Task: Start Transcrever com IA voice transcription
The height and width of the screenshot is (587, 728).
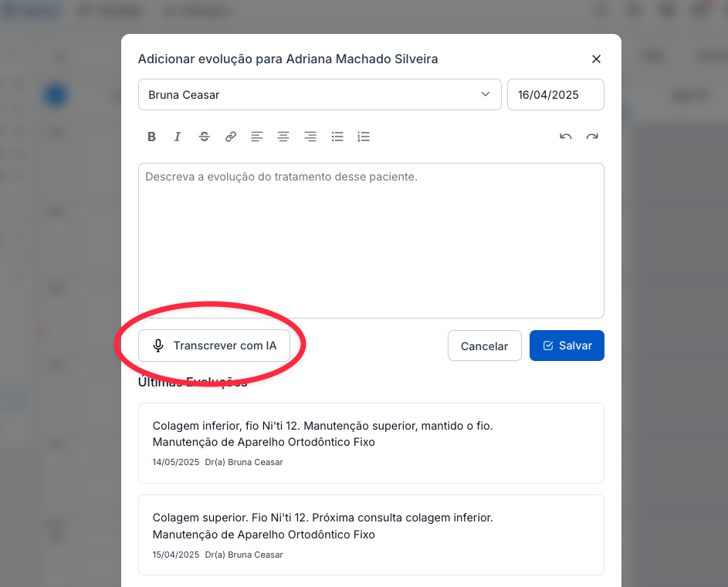Action: pos(214,346)
